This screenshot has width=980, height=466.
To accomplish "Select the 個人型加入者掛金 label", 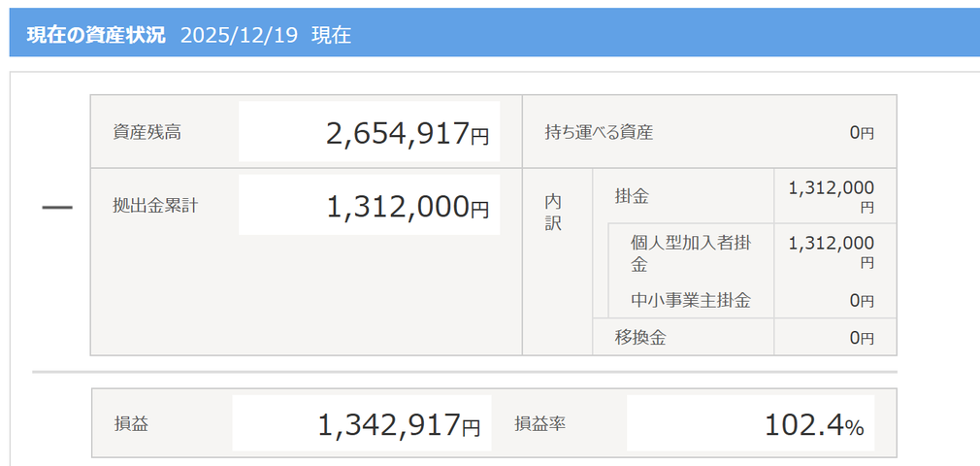I will 689,252.
